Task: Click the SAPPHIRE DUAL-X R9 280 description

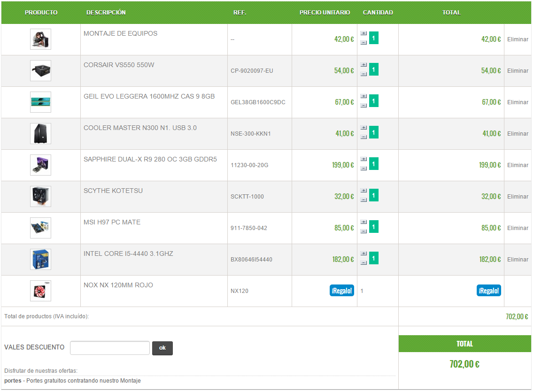Action: 150,159
